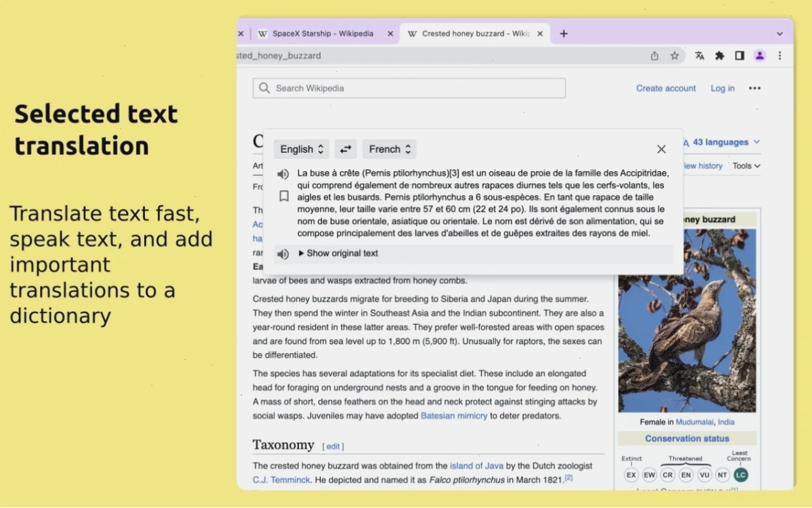Open the extensions puzzle icon
The height and width of the screenshot is (508, 812).
pos(719,56)
